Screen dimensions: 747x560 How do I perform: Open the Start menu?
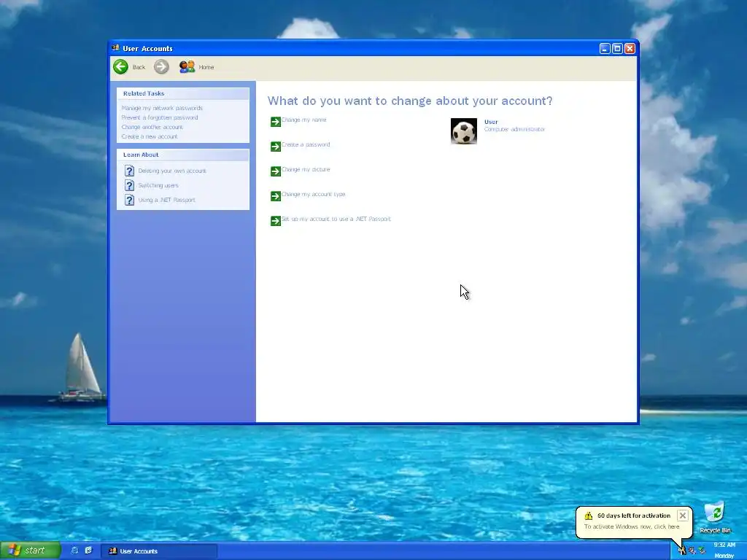click(31, 551)
